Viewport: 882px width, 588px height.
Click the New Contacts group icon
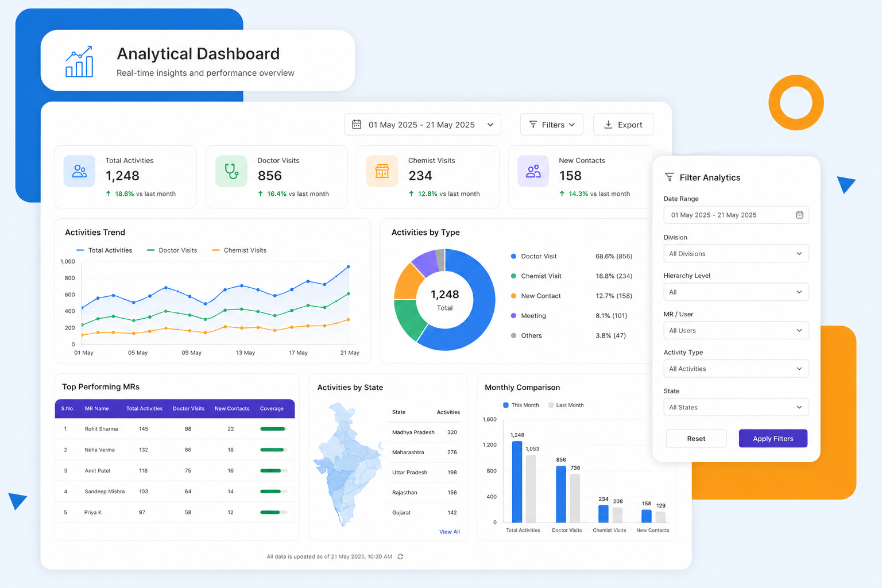tap(533, 171)
